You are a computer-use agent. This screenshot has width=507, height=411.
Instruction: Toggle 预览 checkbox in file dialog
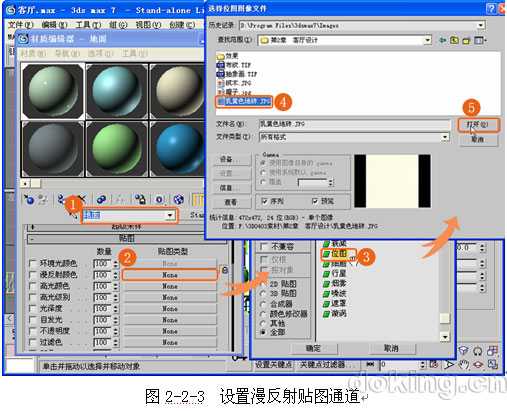pyautogui.click(x=315, y=201)
